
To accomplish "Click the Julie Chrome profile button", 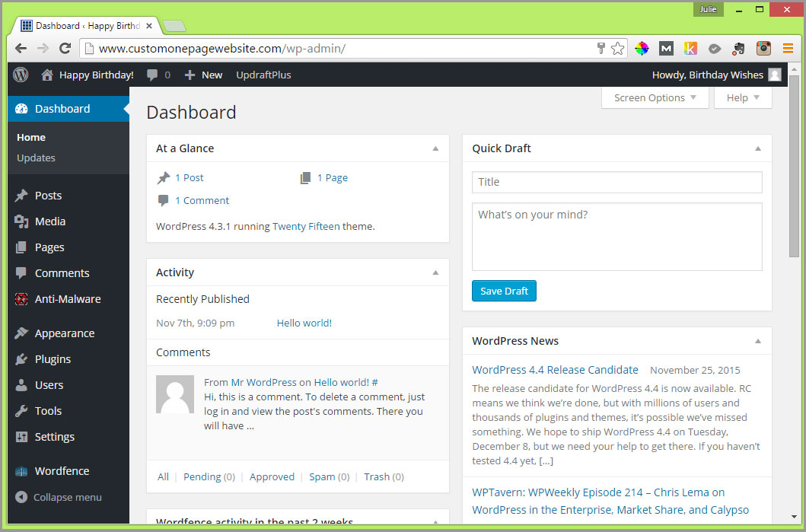I will (708, 9).
